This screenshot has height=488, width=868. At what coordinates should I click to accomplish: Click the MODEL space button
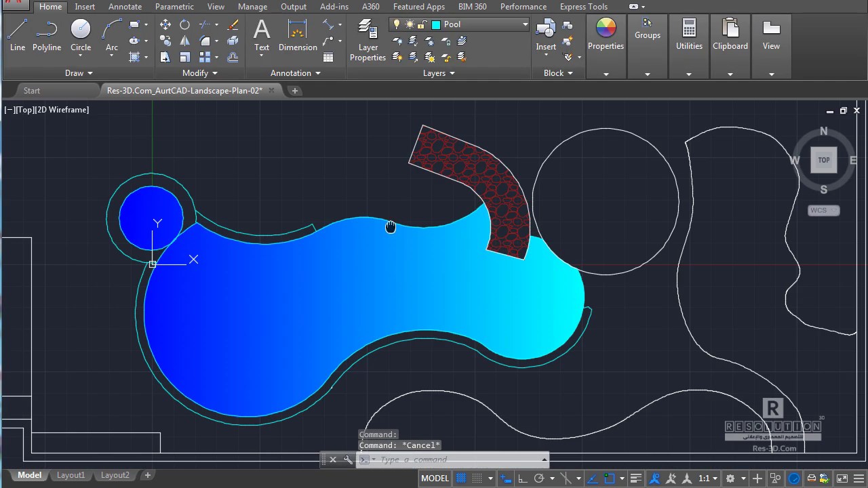tap(435, 478)
